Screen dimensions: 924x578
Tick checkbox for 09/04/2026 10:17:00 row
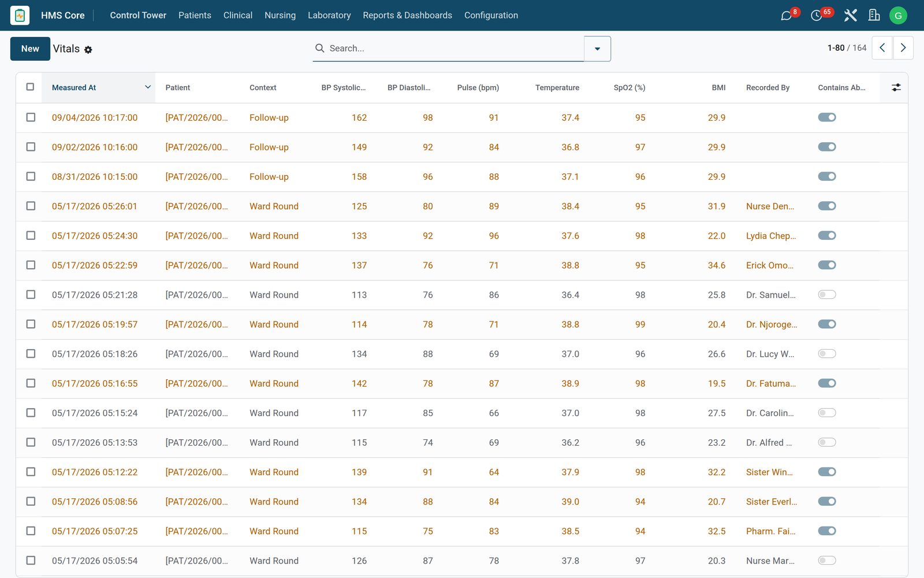point(31,117)
